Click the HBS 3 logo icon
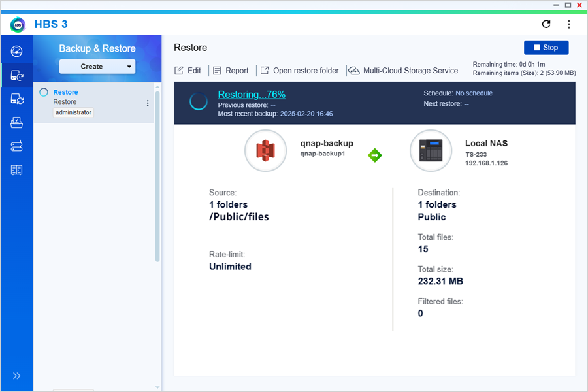588x392 pixels. [x=18, y=25]
